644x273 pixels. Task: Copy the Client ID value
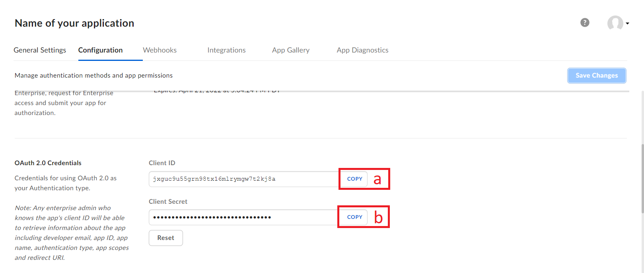354,179
